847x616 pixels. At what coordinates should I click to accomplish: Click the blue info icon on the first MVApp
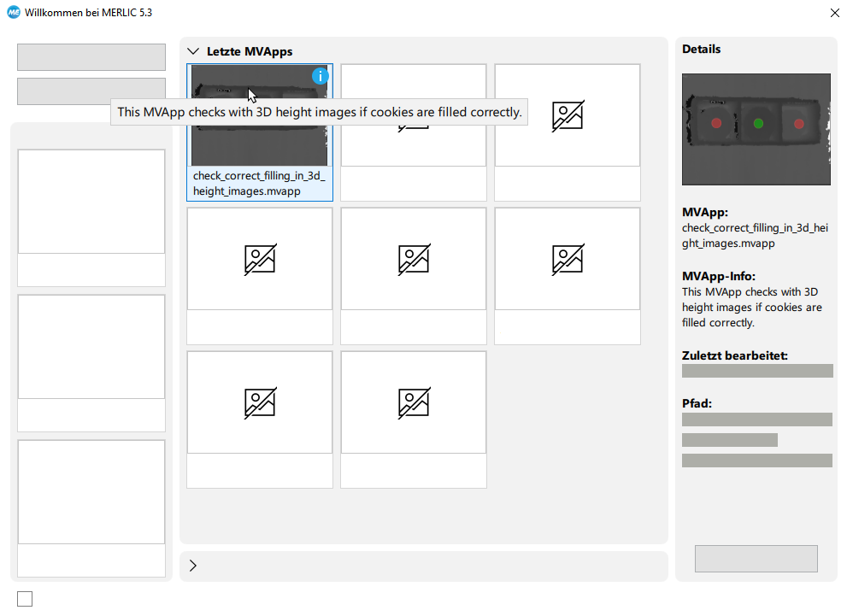321,76
